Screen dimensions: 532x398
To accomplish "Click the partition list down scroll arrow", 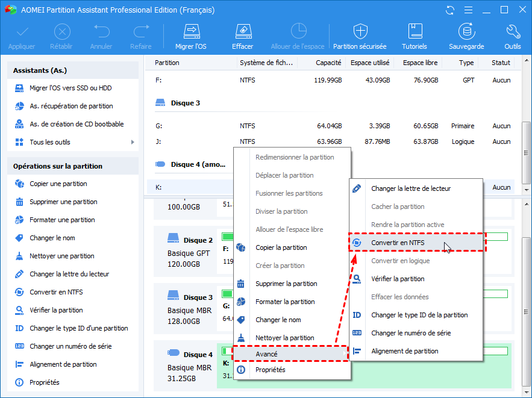I will point(526,190).
